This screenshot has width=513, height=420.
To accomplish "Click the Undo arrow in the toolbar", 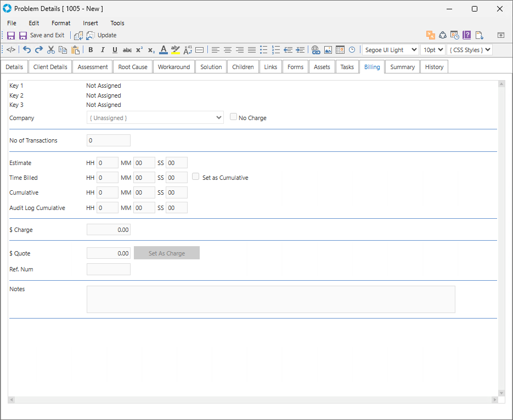I will pyautogui.click(x=27, y=50).
